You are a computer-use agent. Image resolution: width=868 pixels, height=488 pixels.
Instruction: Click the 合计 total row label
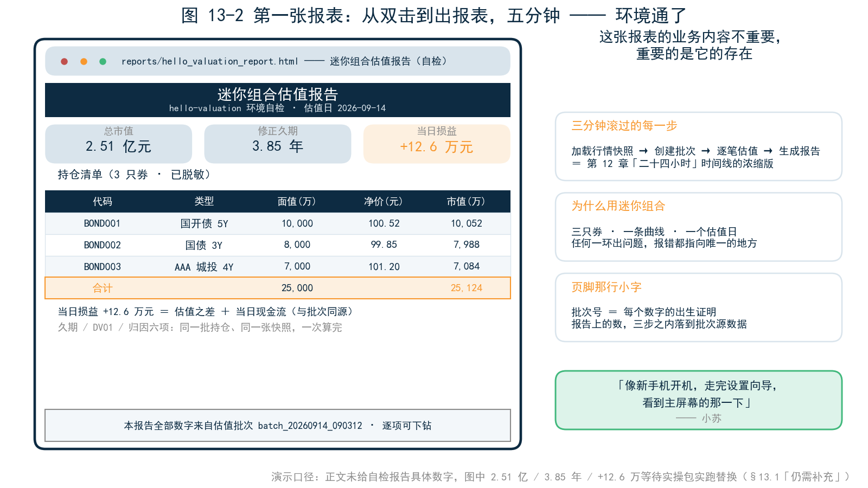tap(103, 288)
